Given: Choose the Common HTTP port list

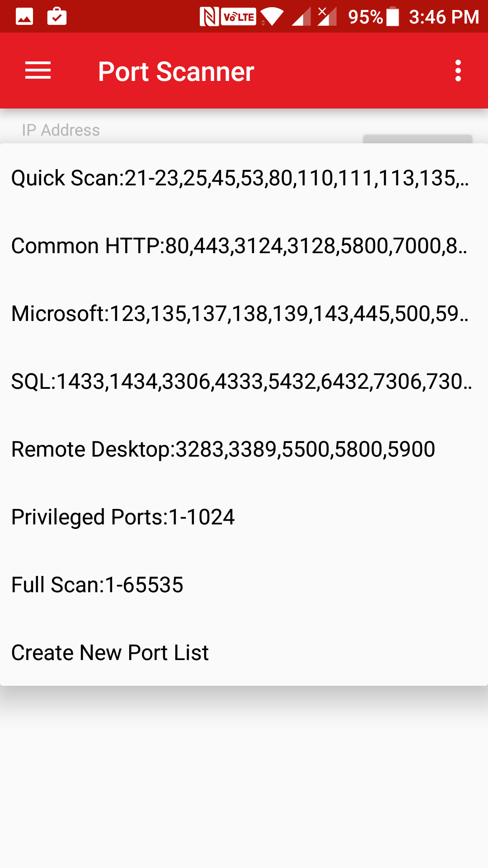Looking at the screenshot, I should point(239,245).
